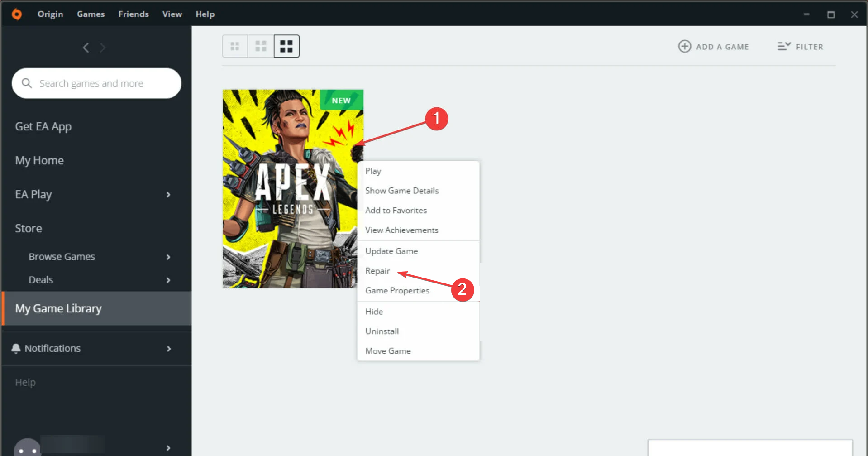
Task: Open Browse Games
Action: pyautogui.click(x=62, y=257)
